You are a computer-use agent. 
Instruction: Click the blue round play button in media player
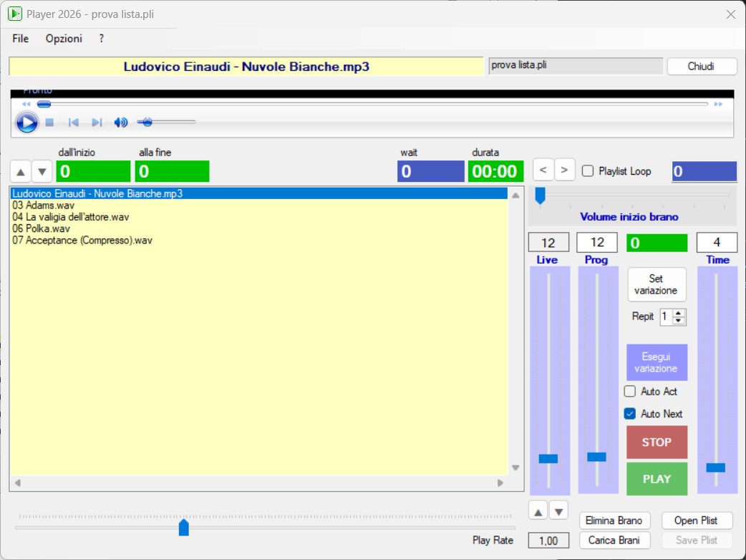click(x=26, y=122)
